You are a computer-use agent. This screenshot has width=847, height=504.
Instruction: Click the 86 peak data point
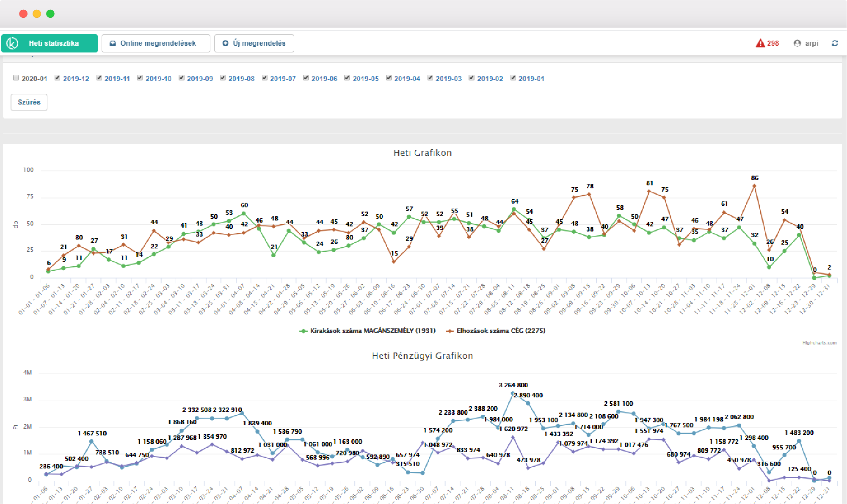pyautogui.click(x=754, y=186)
